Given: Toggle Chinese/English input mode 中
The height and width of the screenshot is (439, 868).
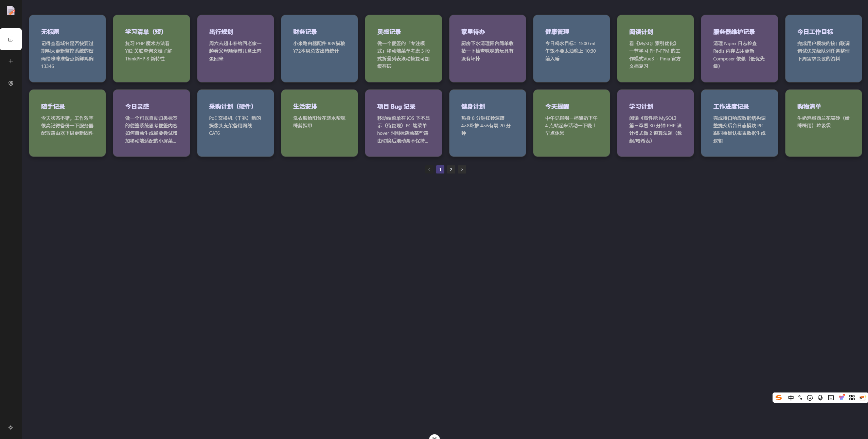Looking at the screenshot, I should (791, 398).
